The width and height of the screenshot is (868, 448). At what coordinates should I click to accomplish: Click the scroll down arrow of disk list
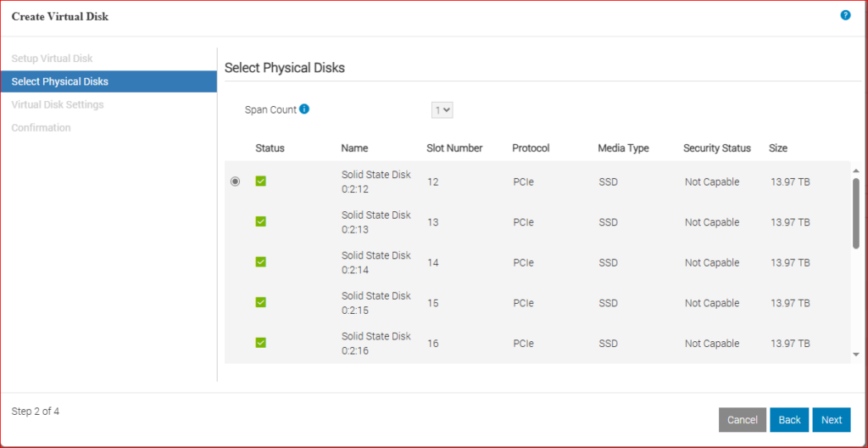(855, 354)
